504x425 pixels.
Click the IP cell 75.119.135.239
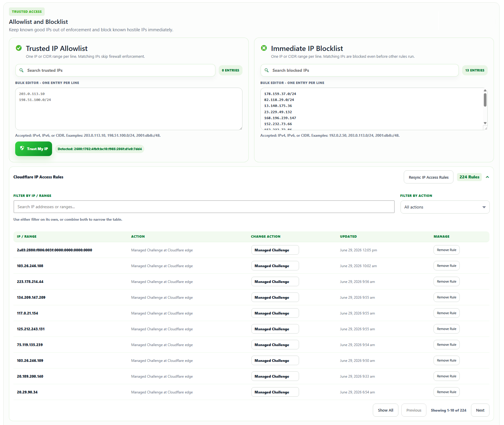(x=30, y=345)
